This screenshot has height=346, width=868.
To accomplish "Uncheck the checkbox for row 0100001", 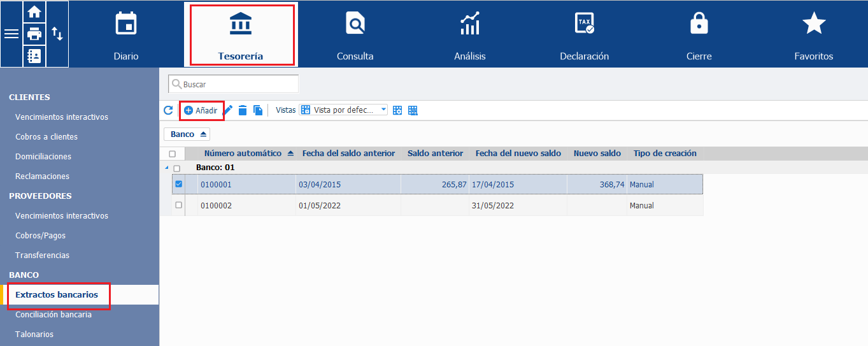I will point(178,184).
